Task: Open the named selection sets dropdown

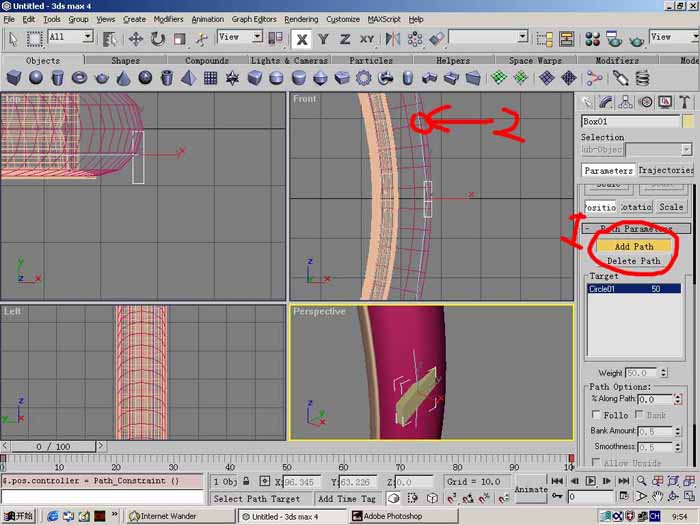Action: click(523, 37)
